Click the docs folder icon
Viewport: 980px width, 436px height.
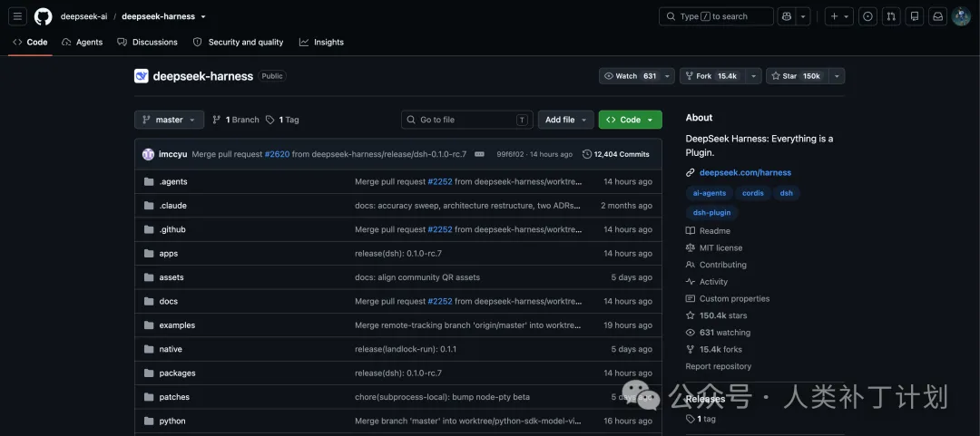[149, 301]
